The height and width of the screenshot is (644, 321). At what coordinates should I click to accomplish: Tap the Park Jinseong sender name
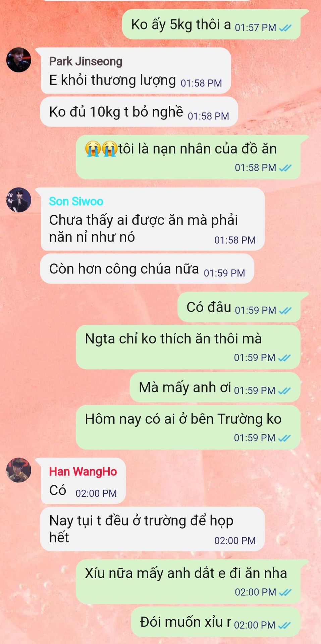(86, 61)
